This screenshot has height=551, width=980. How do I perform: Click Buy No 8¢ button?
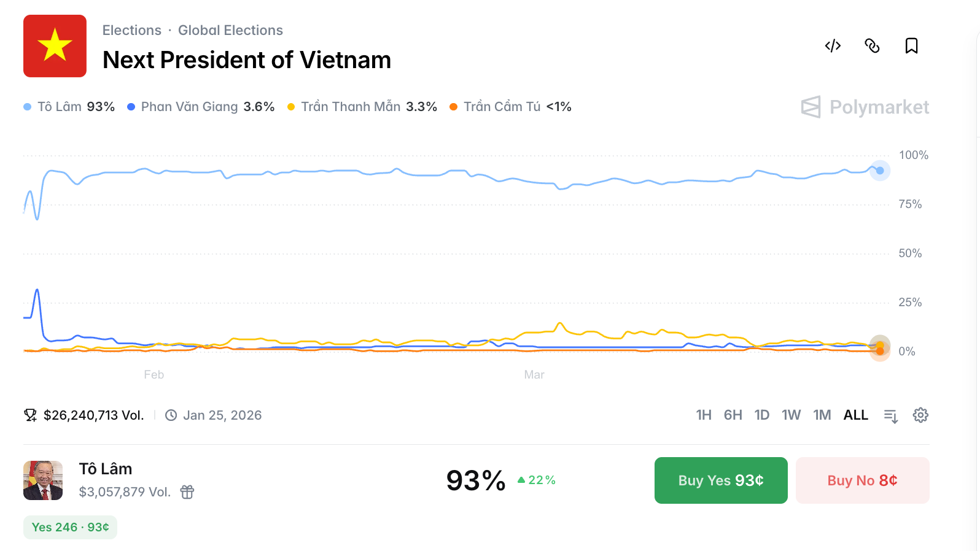862,480
